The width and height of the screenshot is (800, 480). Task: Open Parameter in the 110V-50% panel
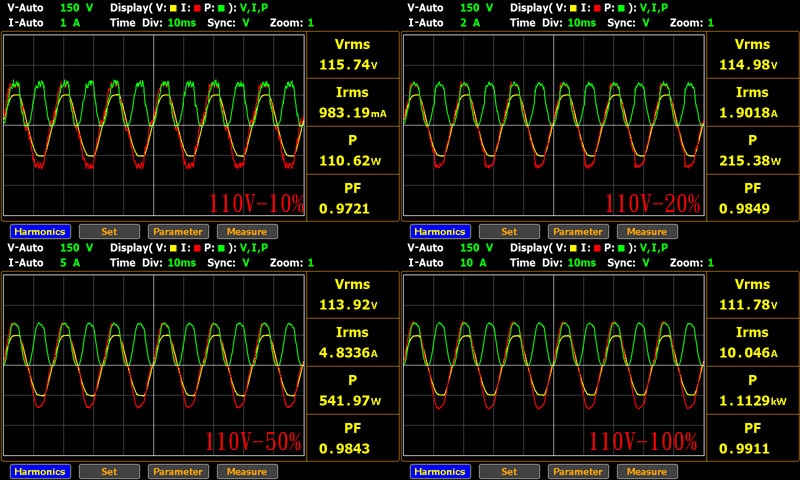click(x=178, y=471)
